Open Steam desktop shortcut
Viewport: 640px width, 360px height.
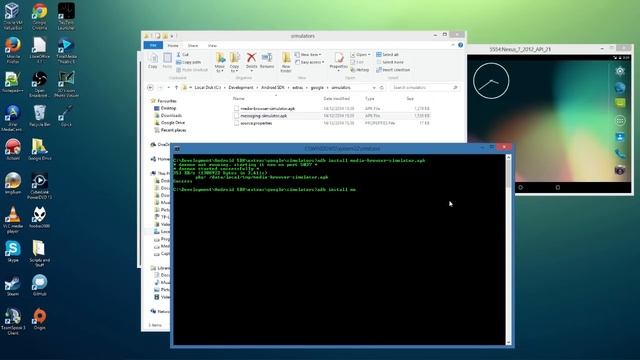[x=13, y=286]
